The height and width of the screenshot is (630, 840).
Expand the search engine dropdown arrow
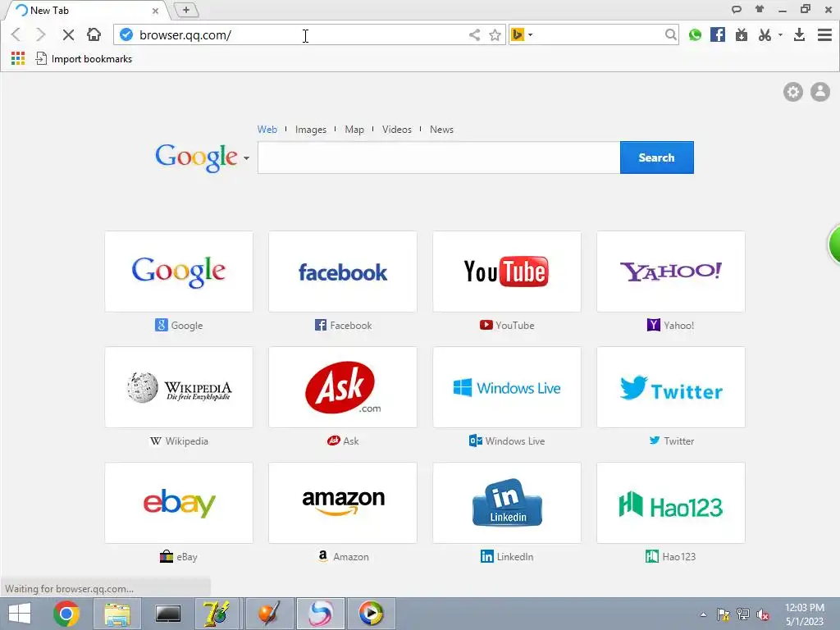(531, 34)
